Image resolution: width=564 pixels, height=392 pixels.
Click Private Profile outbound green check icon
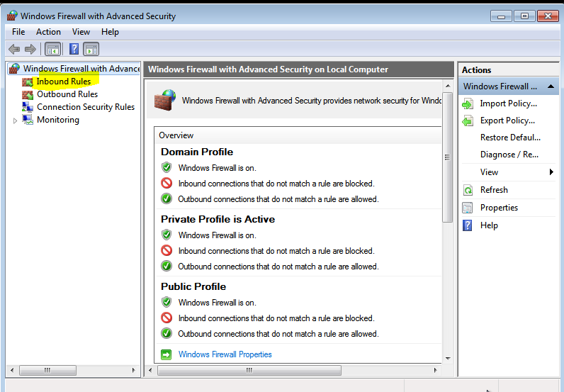click(x=167, y=266)
